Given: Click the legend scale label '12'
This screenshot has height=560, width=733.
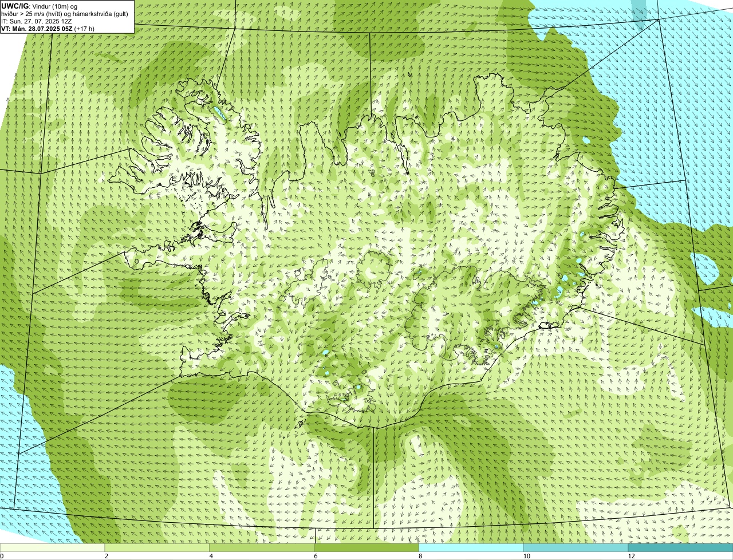Looking at the screenshot, I should [631, 556].
